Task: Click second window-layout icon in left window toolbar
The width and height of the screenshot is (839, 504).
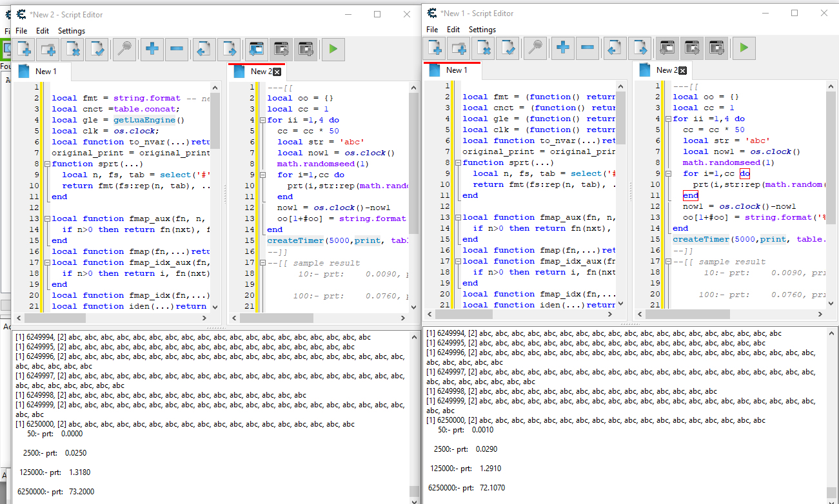Action: (281, 50)
